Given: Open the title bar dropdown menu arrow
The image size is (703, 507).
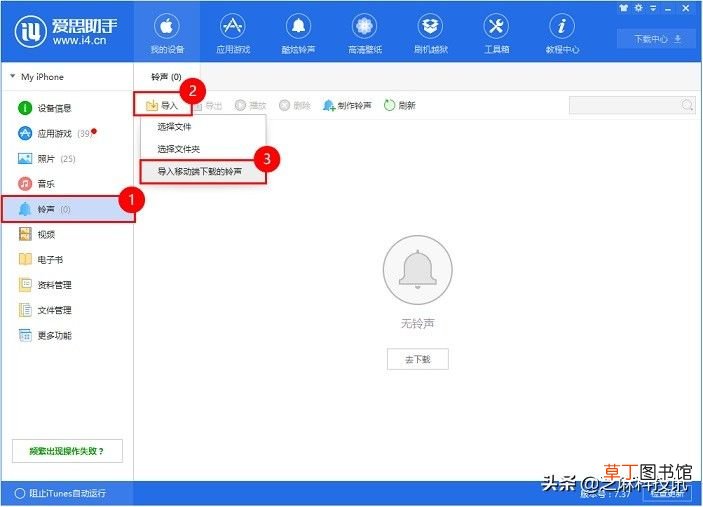Looking at the screenshot, I should pos(653,8).
